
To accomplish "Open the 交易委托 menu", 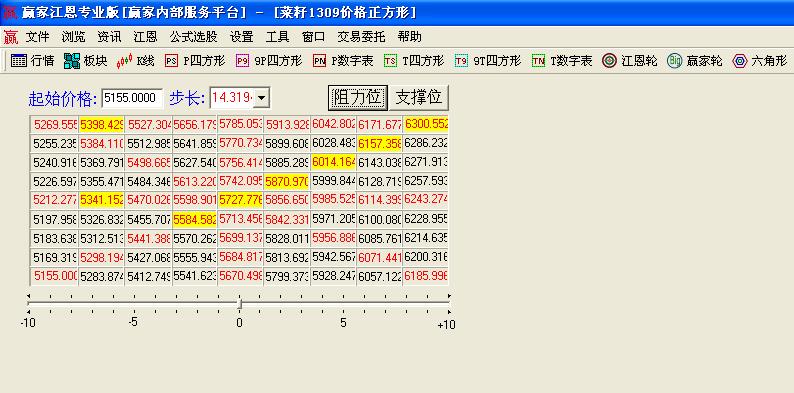I will tap(362, 37).
